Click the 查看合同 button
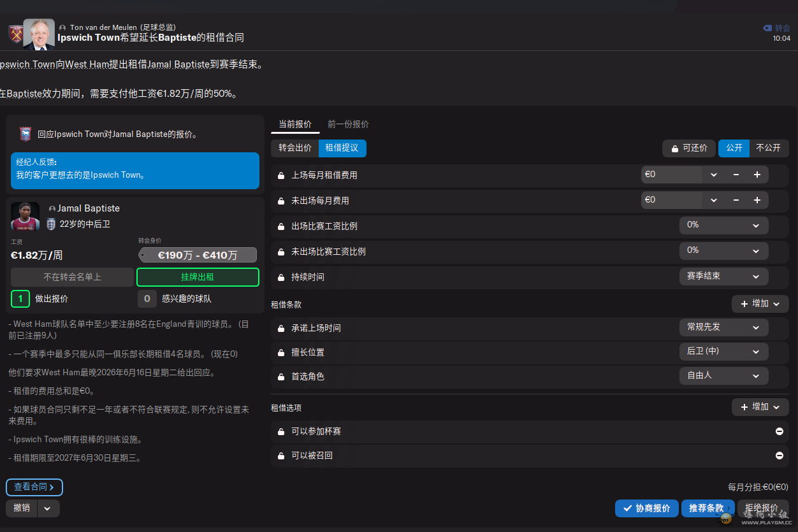Viewport: 798px width, 532px height. pyautogui.click(x=34, y=487)
